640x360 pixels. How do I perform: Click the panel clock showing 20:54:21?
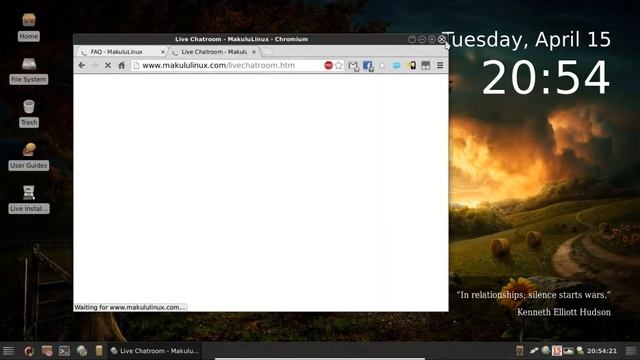click(602, 351)
